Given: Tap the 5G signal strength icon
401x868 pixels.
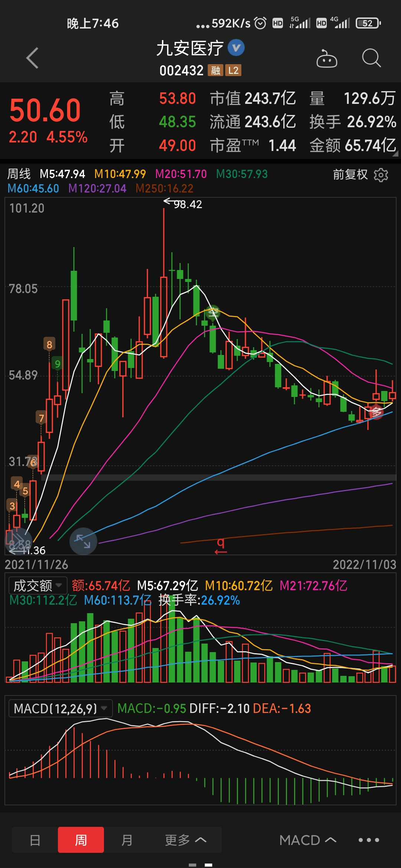Looking at the screenshot, I should (x=300, y=23).
